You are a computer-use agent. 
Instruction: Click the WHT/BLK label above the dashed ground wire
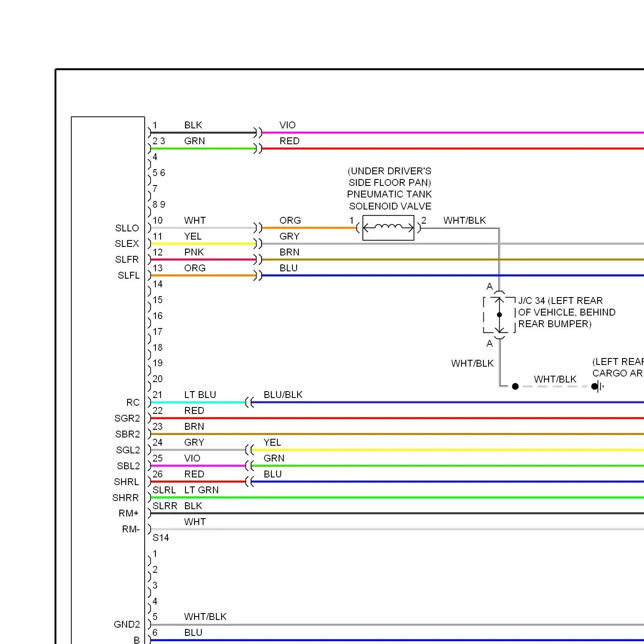point(555,379)
